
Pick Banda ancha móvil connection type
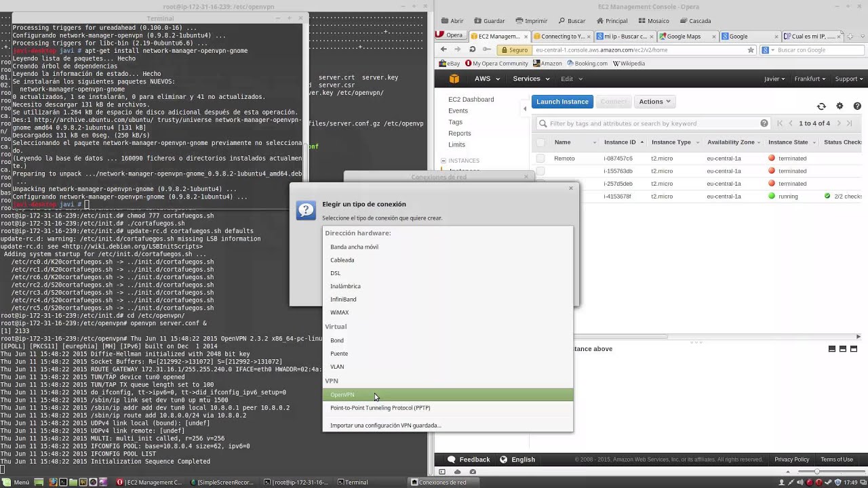448,247
